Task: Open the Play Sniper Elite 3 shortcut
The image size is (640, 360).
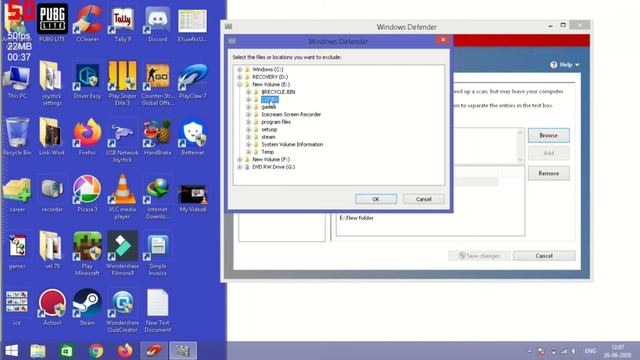Action: [122, 83]
